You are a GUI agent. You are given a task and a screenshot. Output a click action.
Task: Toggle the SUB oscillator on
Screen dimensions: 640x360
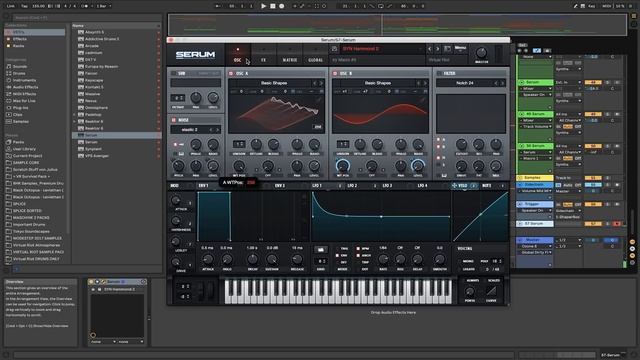pyautogui.click(x=173, y=73)
